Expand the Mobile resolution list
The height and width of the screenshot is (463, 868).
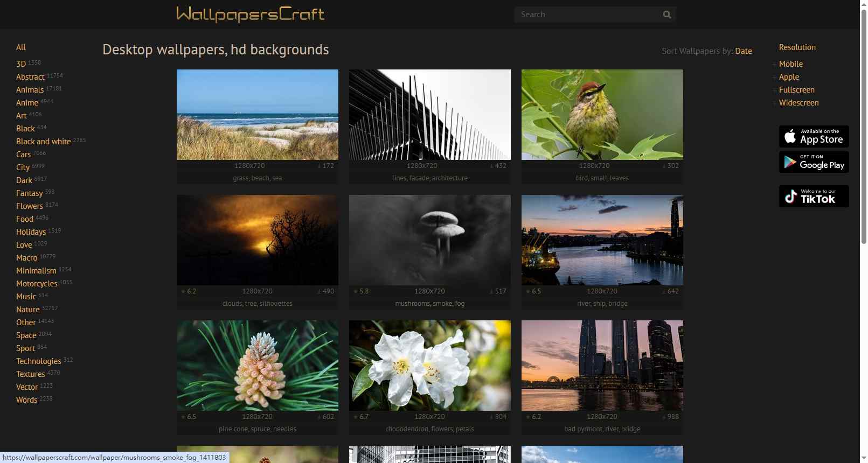(775, 64)
